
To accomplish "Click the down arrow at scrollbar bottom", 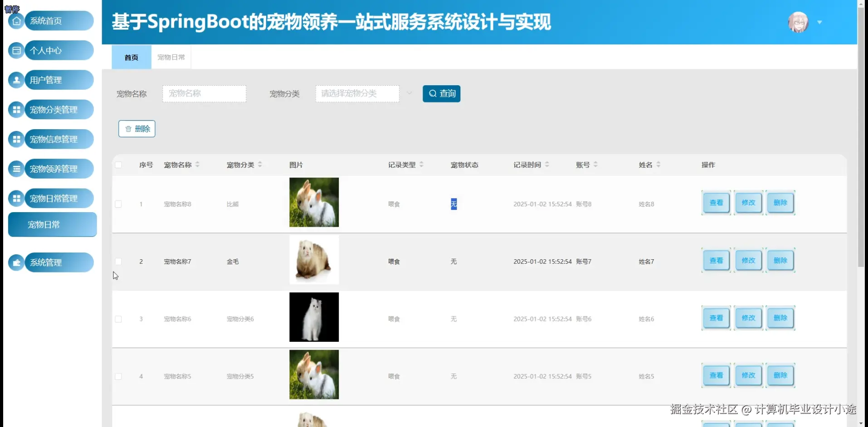I will click(x=861, y=423).
